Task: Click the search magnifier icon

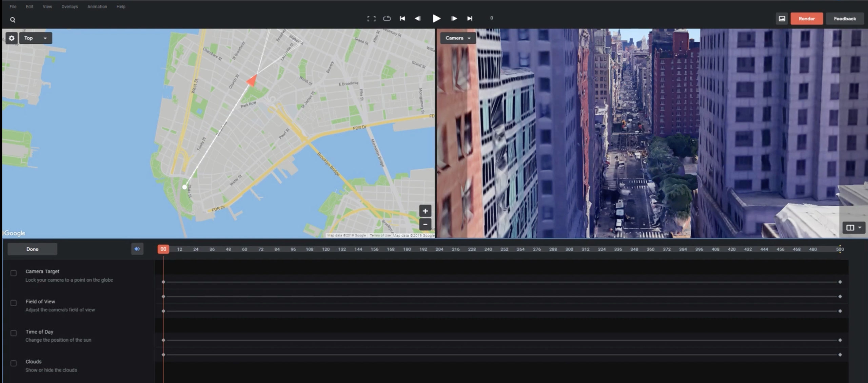Action: pos(13,20)
